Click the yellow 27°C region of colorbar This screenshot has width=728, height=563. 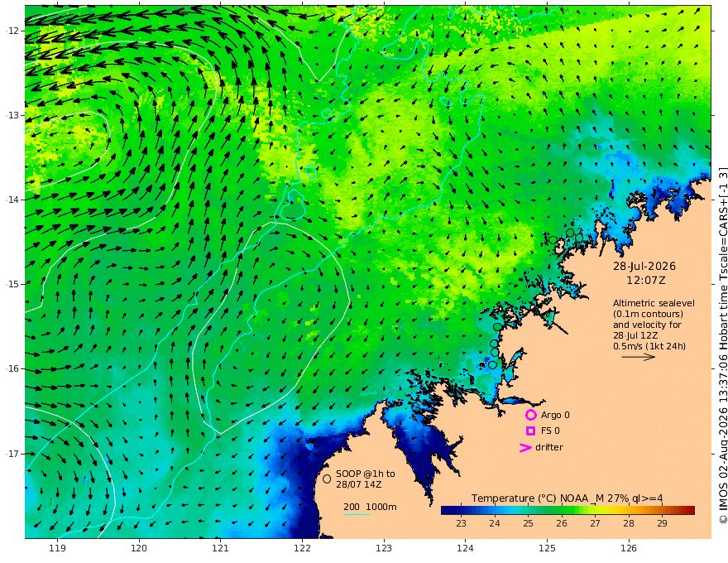pos(595,511)
